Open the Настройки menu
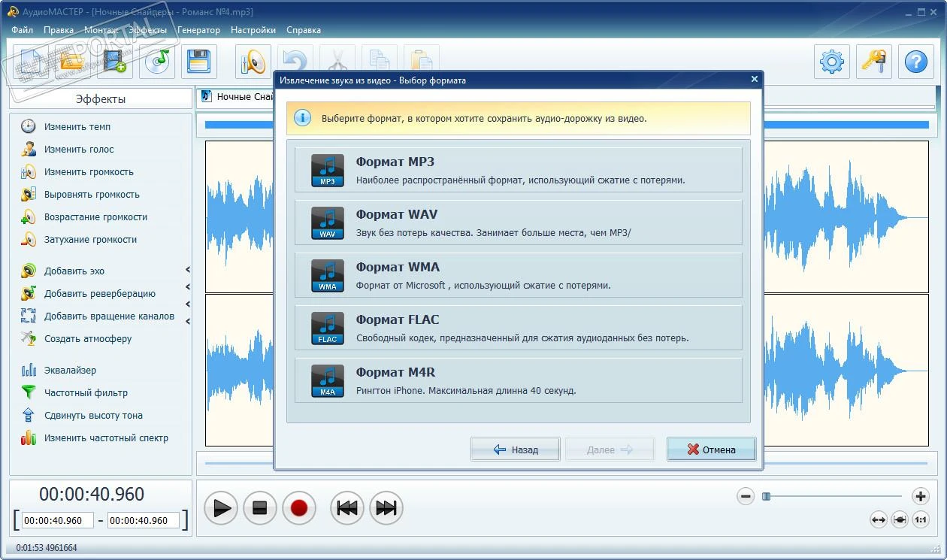This screenshot has height=560, width=947. 253,30
